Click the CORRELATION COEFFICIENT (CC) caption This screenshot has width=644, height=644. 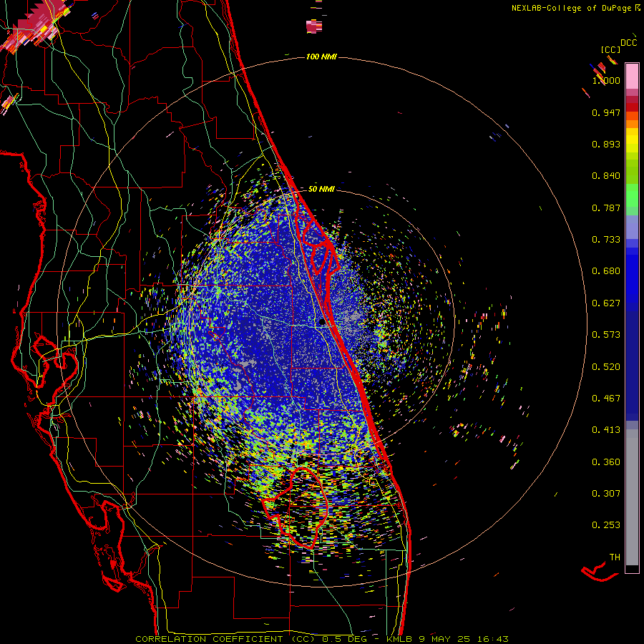(x=225, y=639)
